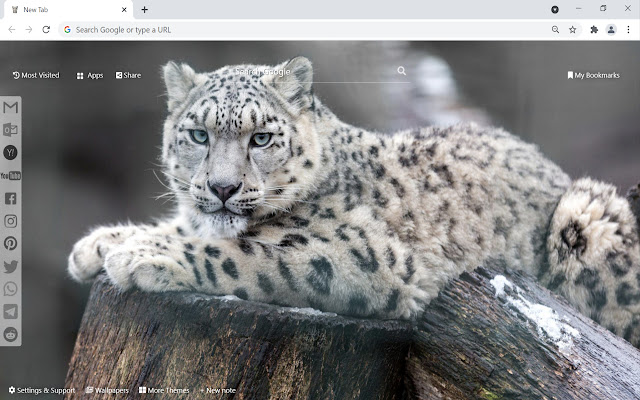The width and height of the screenshot is (640, 400).
Task: Open the Extensions puzzle icon
Action: coord(594,29)
